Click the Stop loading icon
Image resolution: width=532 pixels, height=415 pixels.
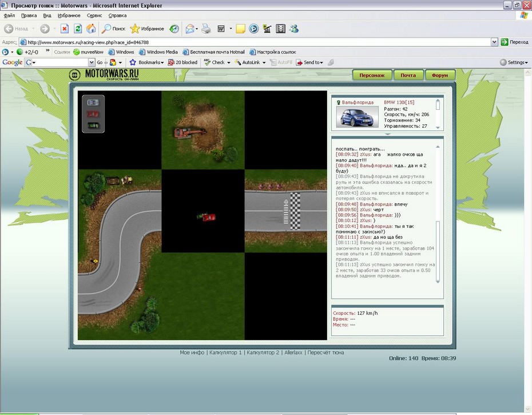(65, 29)
